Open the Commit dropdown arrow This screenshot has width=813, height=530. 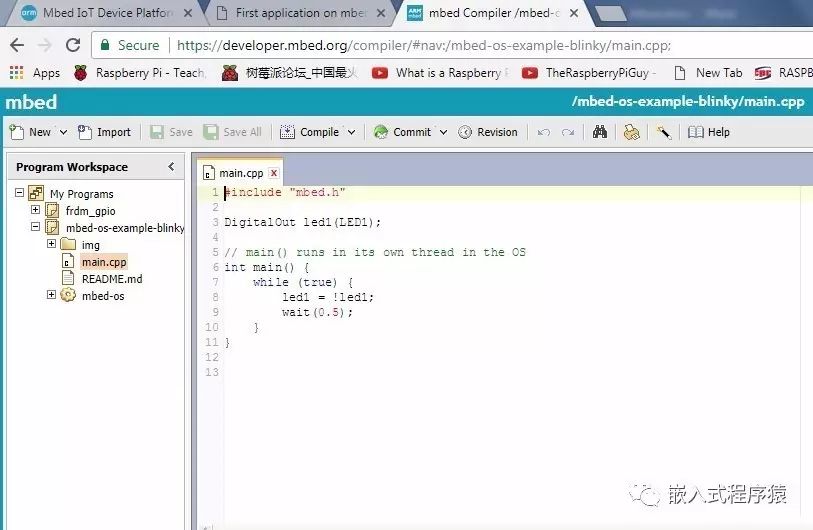coord(443,132)
